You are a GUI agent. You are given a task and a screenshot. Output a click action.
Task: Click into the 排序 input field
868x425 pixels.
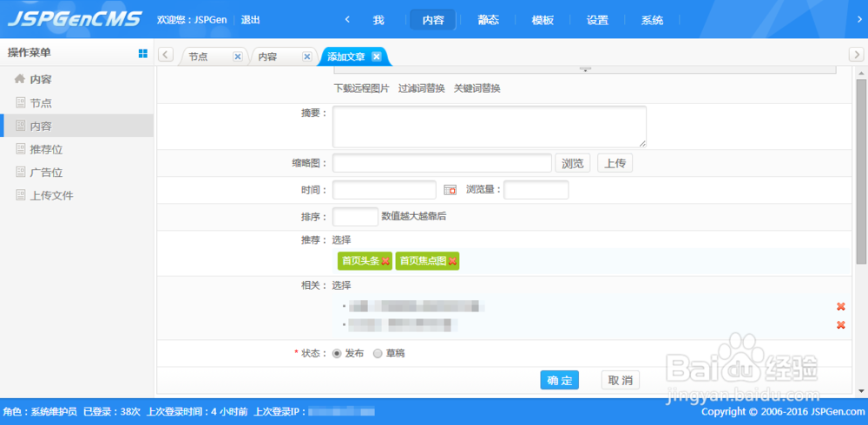point(355,216)
